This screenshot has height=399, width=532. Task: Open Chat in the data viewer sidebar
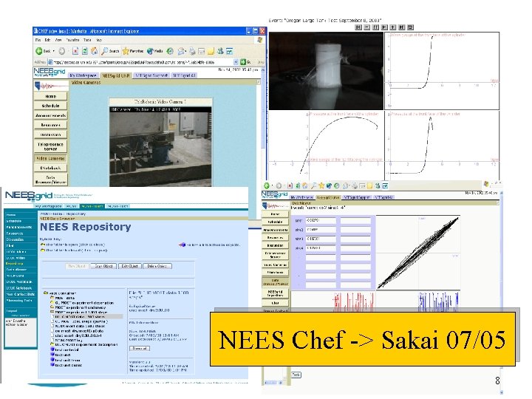(275, 303)
